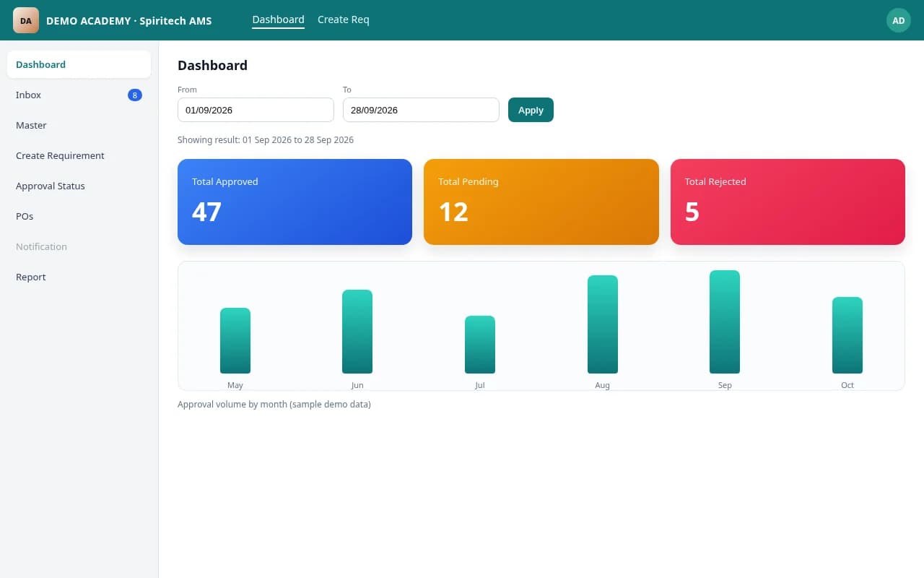This screenshot has width=924, height=578.
Task: Open Inbox in the sidebar
Action: [79, 95]
